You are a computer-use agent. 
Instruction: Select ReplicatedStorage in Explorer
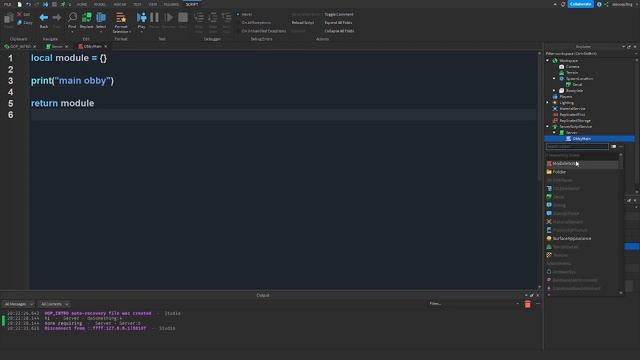click(x=575, y=120)
